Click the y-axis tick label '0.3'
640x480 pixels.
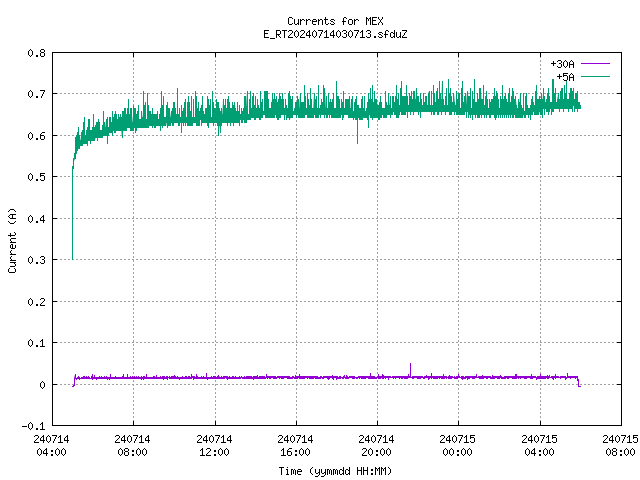(36, 260)
